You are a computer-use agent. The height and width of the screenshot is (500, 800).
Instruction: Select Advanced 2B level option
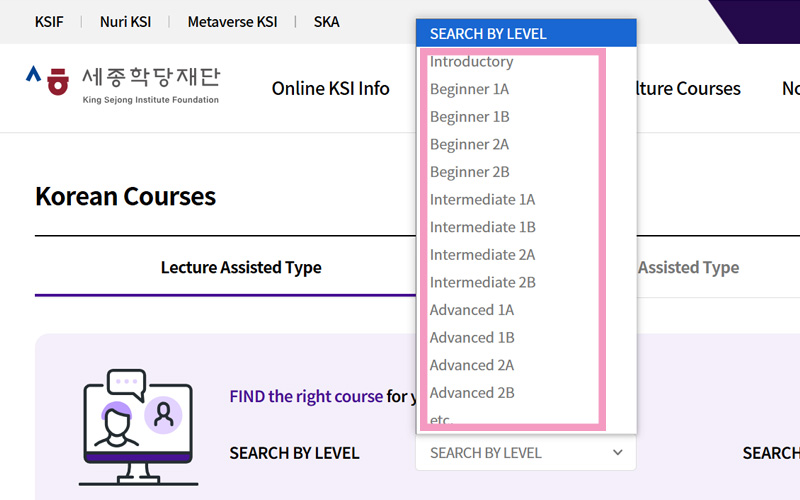coord(472,393)
